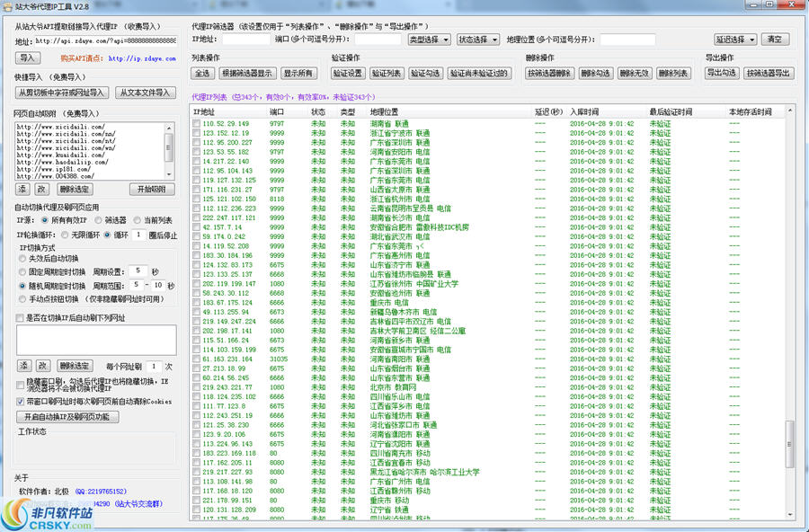The width and height of the screenshot is (809, 532).
Task: Click 清空 button to clear filters
Action: click(775, 40)
